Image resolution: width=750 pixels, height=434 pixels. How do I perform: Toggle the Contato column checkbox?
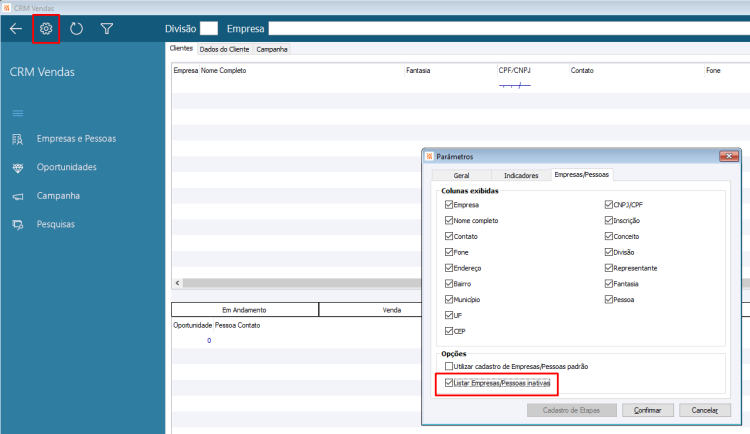(x=449, y=236)
